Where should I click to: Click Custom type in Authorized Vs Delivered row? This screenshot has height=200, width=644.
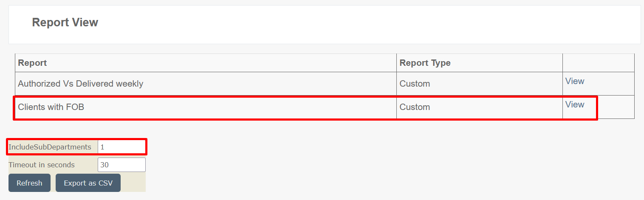[415, 84]
